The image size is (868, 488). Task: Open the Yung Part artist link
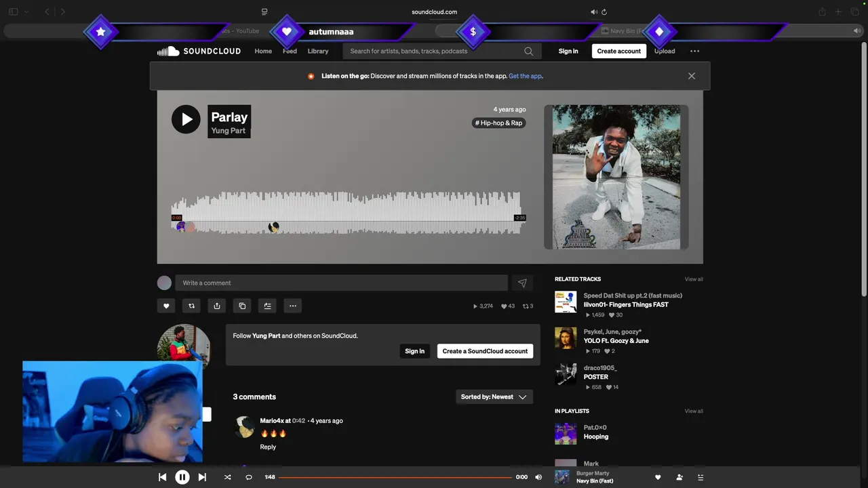(229, 131)
